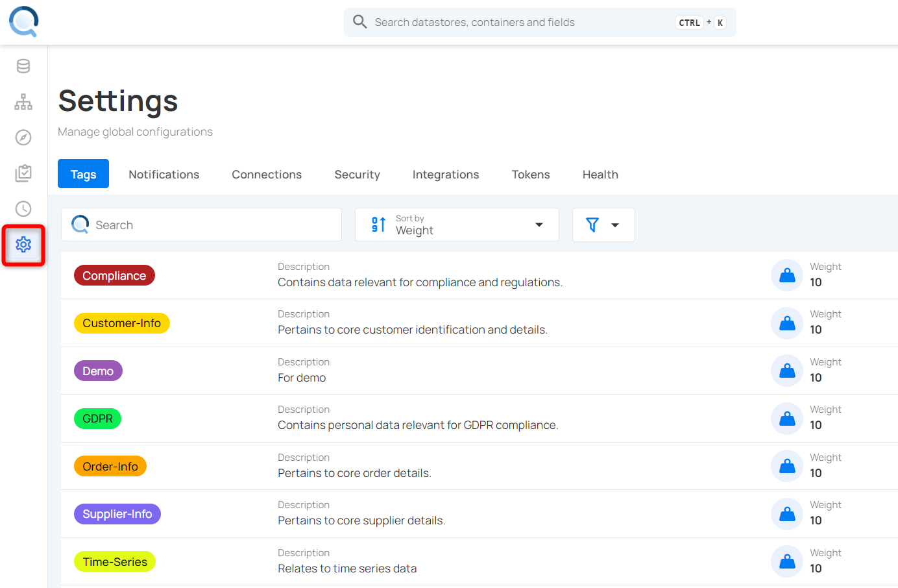The width and height of the screenshot is (898, 588).
Task: Click the Qualytics logo in top-left corner
Action: click(x=23, y=21)
